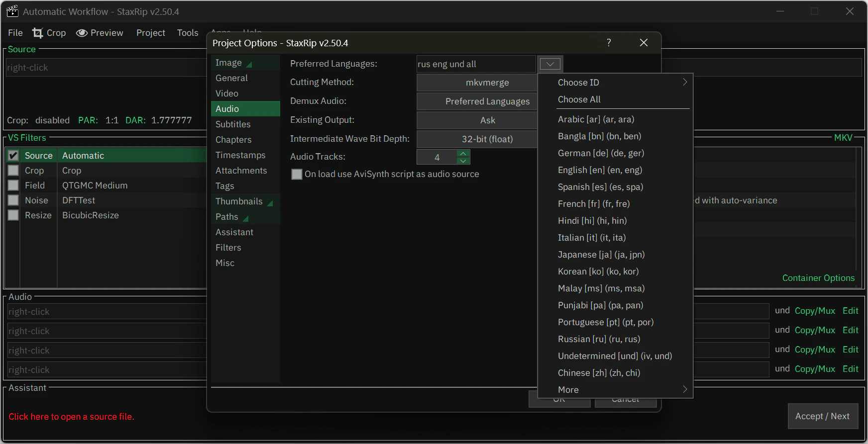Expand the Choose ID submenu arrow

(685, 83)
